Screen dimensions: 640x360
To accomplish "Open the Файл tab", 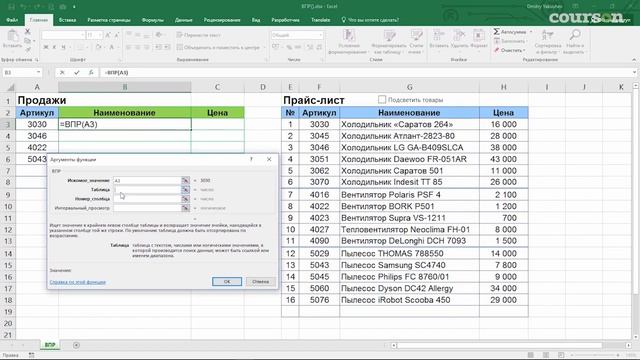I will coord(12,20).
